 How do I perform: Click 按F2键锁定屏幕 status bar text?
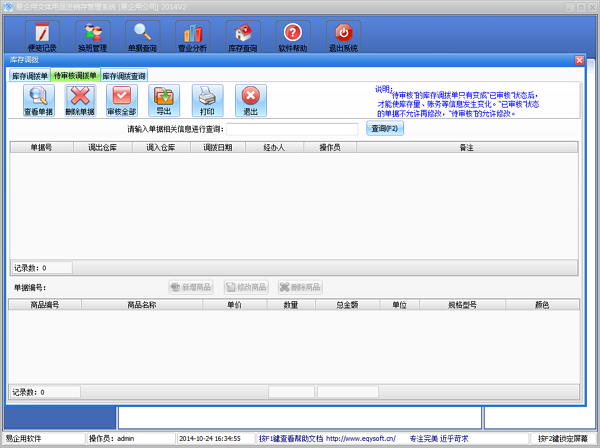point(562,438)
